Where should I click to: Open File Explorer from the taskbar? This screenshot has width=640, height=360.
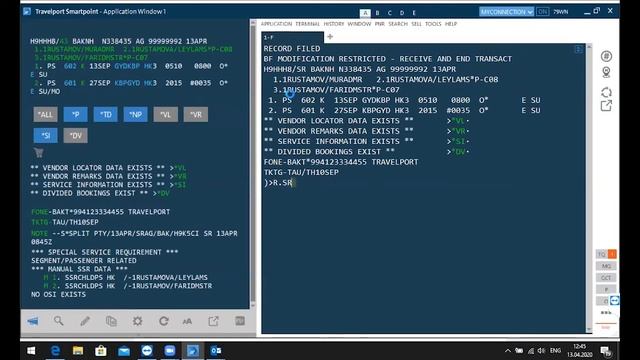[78, 351]
